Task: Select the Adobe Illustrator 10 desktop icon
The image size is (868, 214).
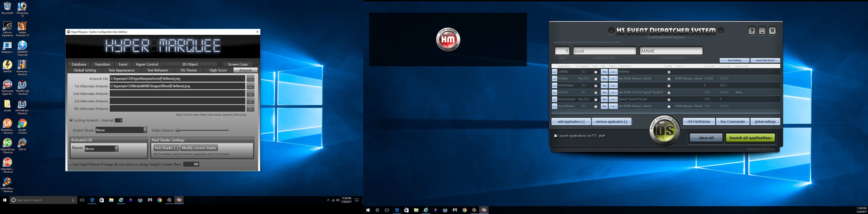Action: 22,29
